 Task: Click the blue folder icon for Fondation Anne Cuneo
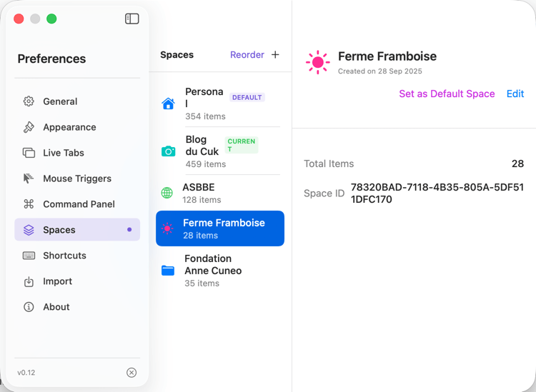coord(168,271)
